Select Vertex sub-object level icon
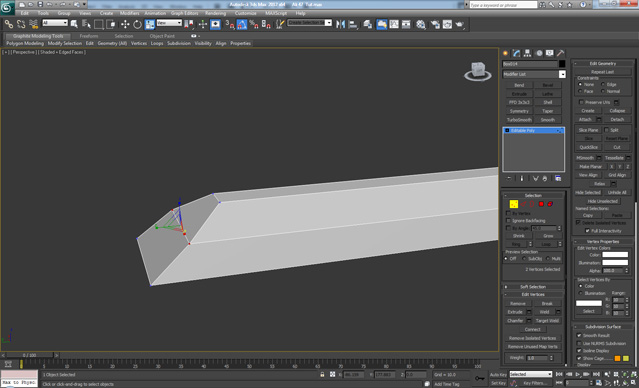Screen dimensions: 639x388 [514, 204]
